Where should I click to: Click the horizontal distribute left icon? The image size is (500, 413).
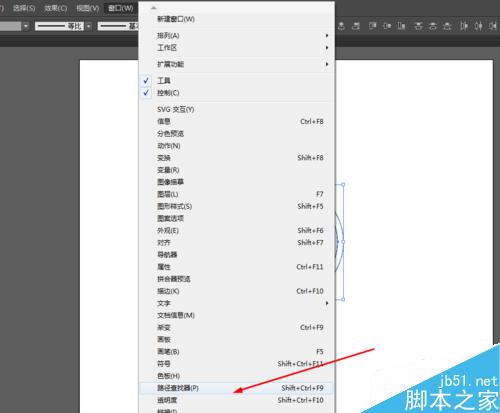(x=464, y=26)
